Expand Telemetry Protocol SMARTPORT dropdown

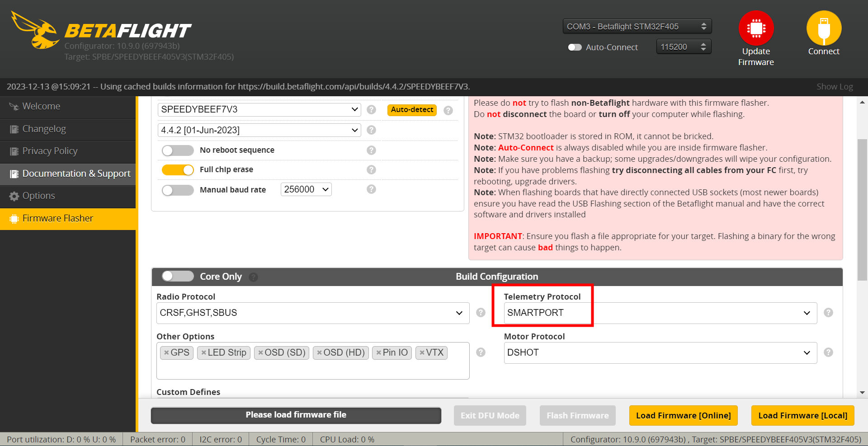pos(660,313)
